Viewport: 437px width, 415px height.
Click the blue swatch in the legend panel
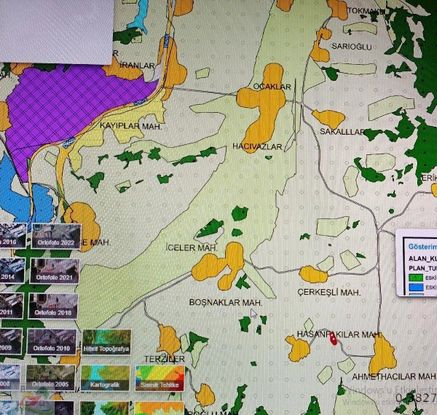tap(416, 287)
